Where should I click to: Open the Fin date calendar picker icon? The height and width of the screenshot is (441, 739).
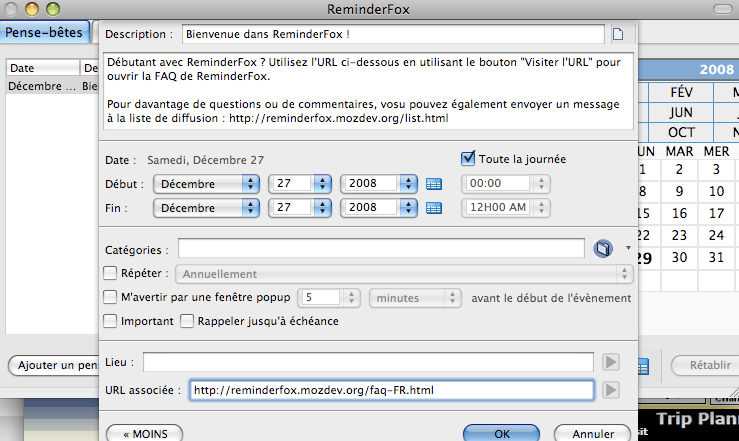pyautogui.click(x=433, y=208)
